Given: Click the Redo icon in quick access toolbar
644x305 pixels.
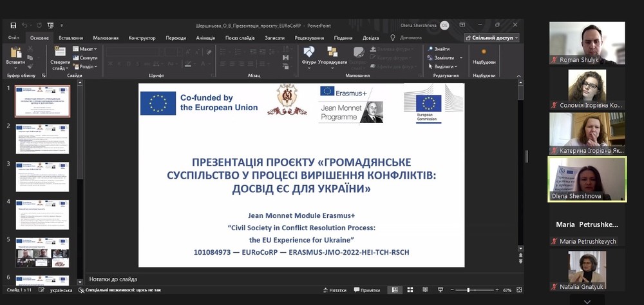Looking at the screenshot, I should 39,26.
